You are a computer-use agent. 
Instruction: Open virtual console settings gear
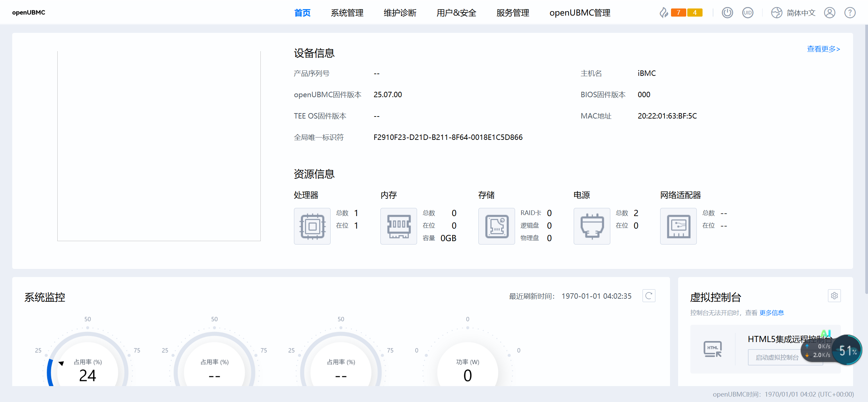tap(834, 296)
